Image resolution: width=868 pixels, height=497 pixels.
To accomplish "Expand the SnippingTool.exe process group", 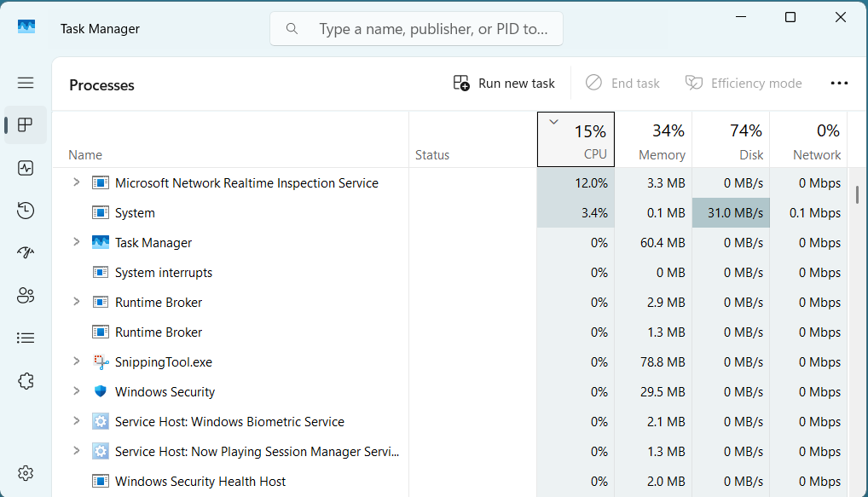I will pyautogui.click(x=77, y=361).
